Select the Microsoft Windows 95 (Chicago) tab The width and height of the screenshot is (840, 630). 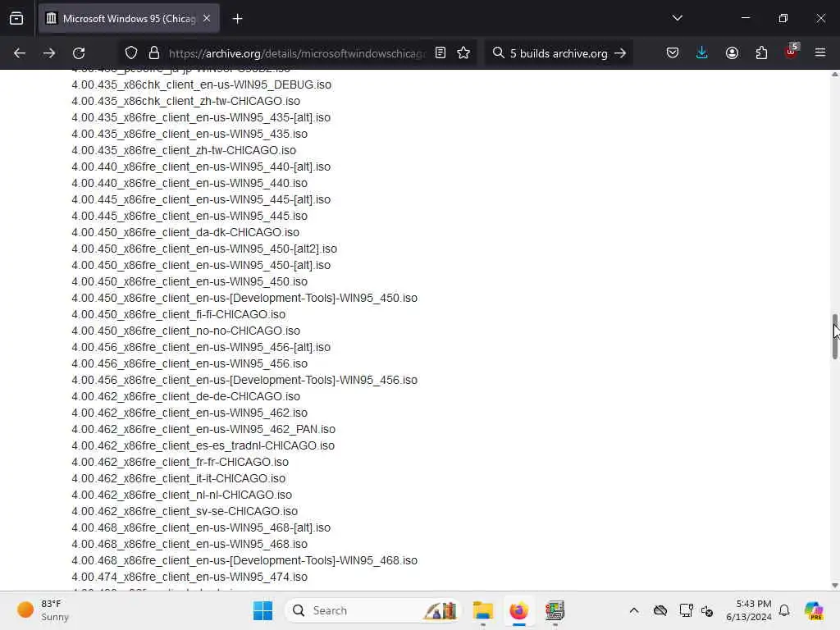(129, 19)
